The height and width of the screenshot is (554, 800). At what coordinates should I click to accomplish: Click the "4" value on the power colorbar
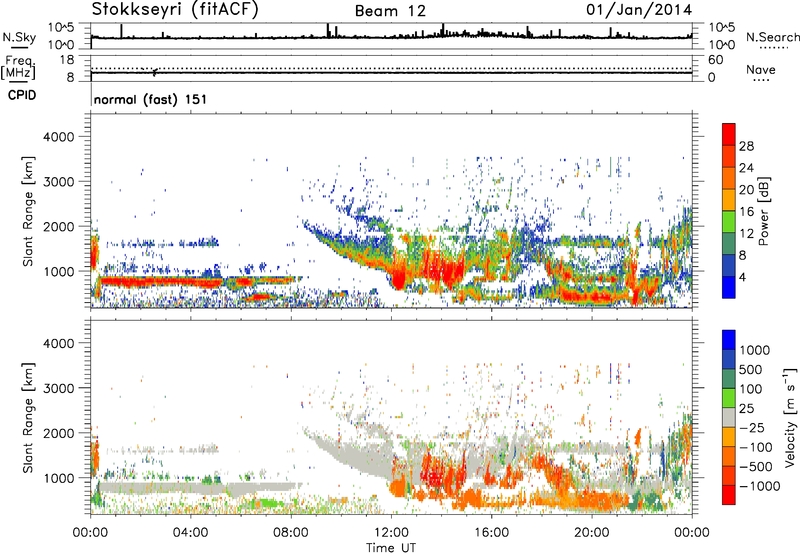pyautogui.click(x=742, y=278)
